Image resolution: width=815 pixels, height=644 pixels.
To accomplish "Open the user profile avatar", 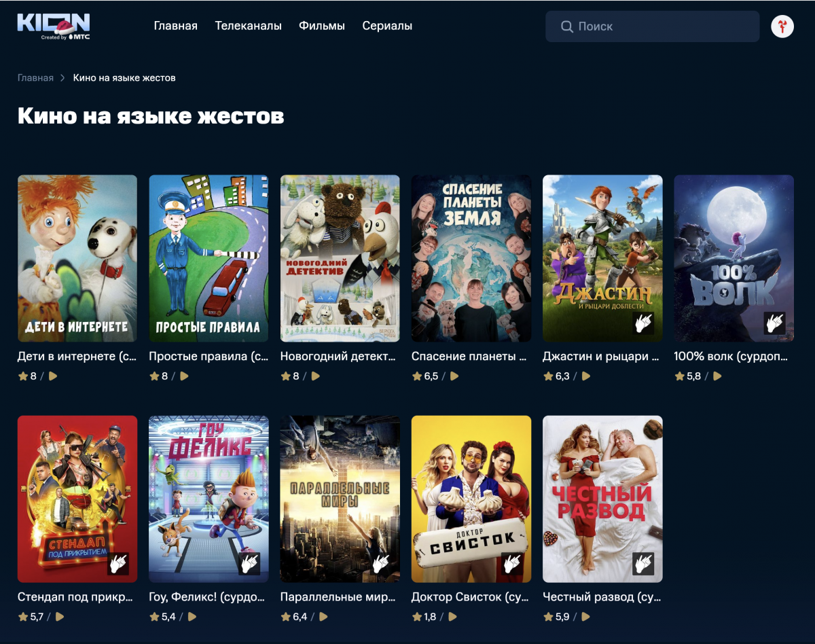I will [x=782, y=26].
